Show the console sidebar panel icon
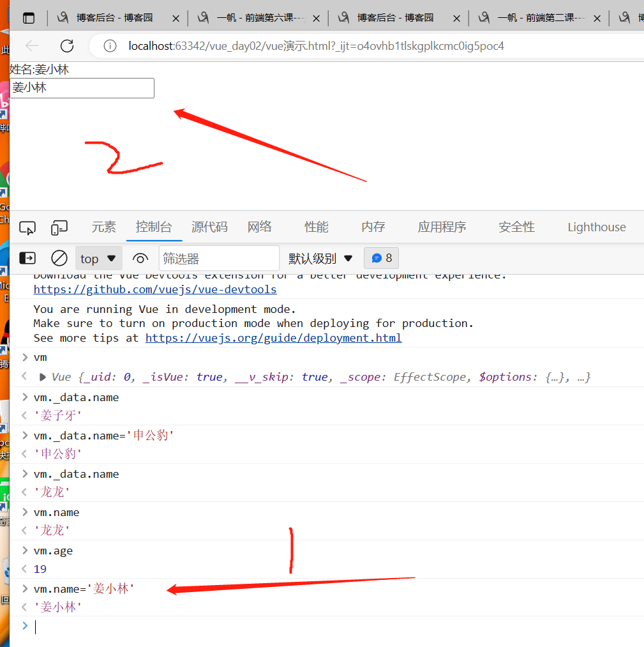 tap(27, 258)
